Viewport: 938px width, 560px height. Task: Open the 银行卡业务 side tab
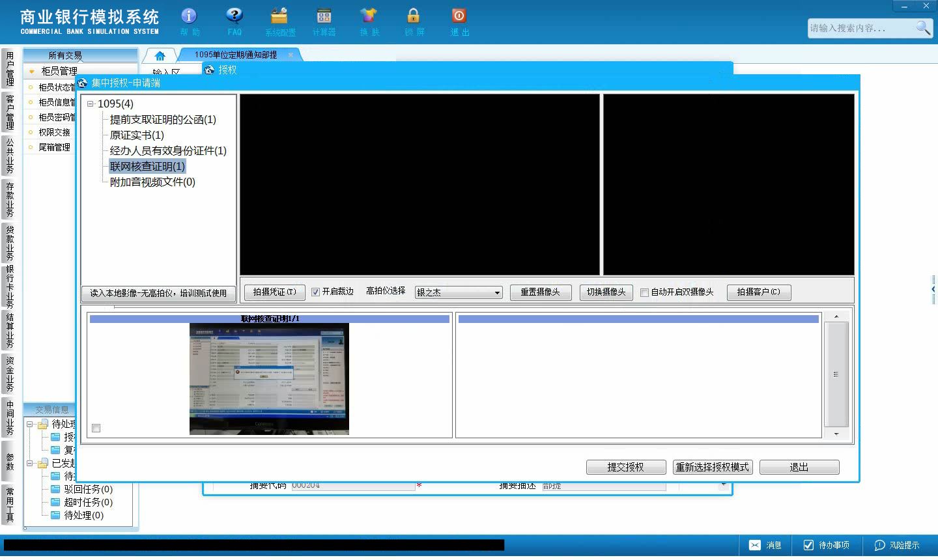(x=9, y=287)
